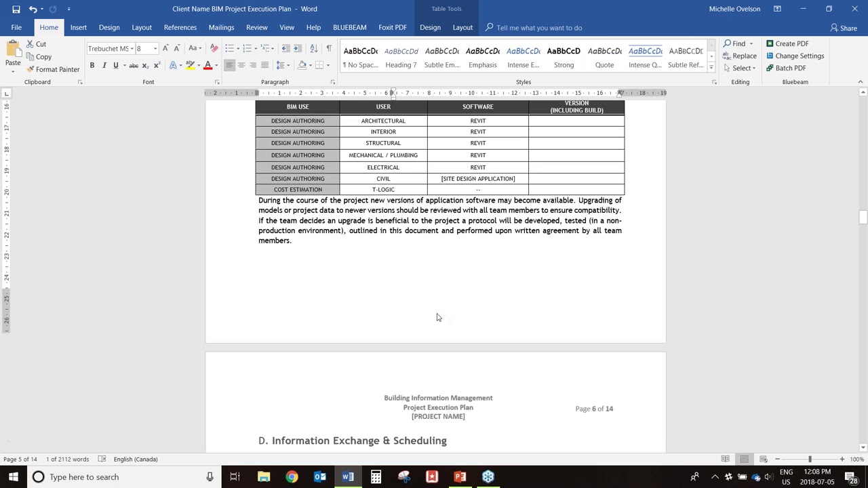Open Task View on the taskbar
Viewport: 868px width, 488px height.
click(235, 476)
